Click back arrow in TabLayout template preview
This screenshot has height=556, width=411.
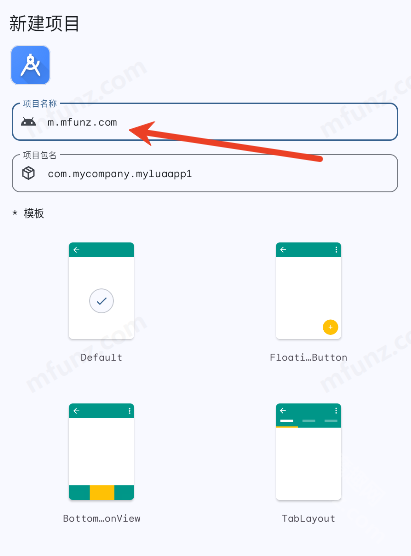[x=283, y=411]
